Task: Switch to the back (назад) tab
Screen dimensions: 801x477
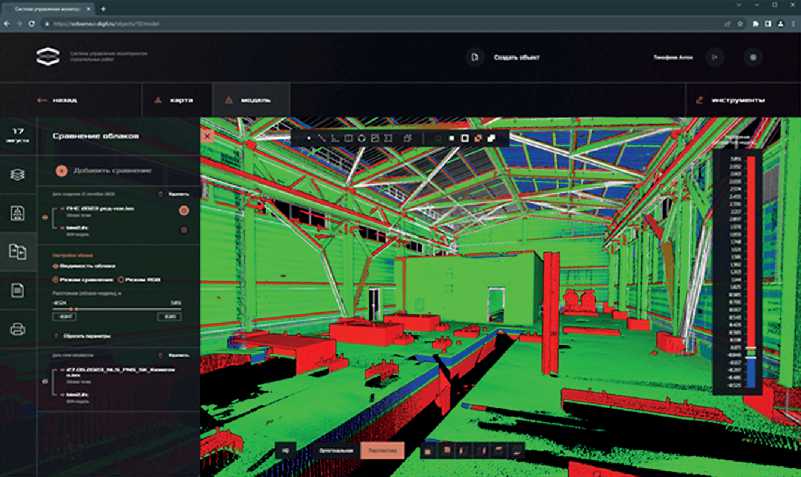Action: 57,100
